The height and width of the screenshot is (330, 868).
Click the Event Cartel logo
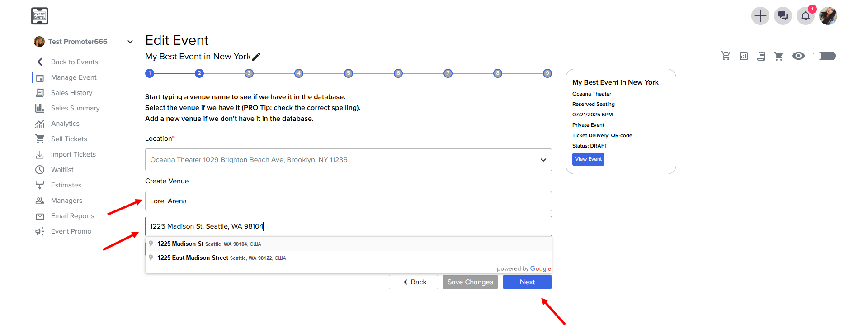tap(40, 16)
